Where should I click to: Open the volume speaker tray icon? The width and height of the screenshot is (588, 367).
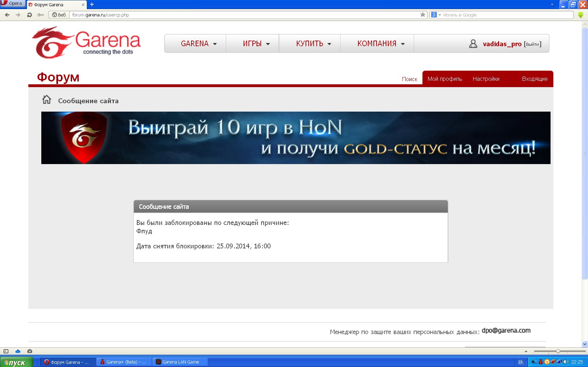tap(566, 362)
